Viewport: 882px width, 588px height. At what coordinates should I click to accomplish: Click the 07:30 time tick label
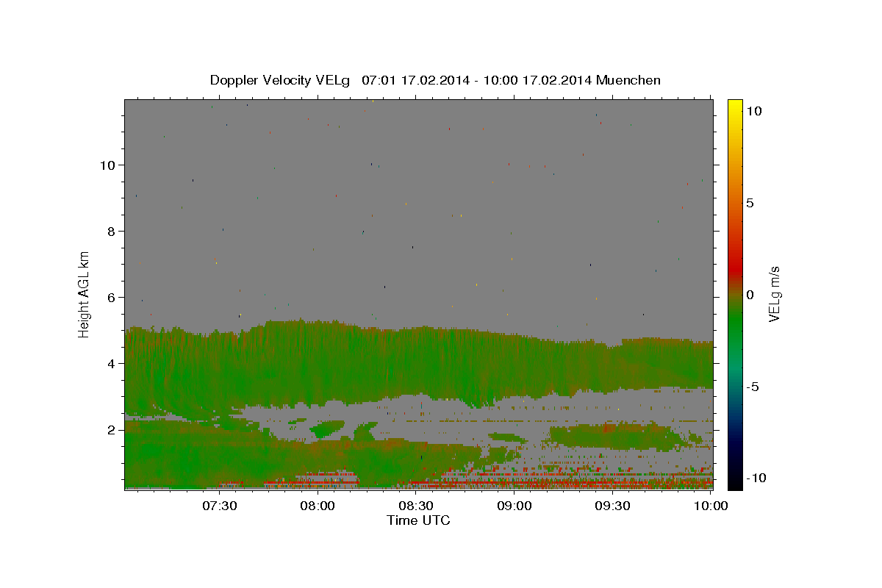(220, 506)
